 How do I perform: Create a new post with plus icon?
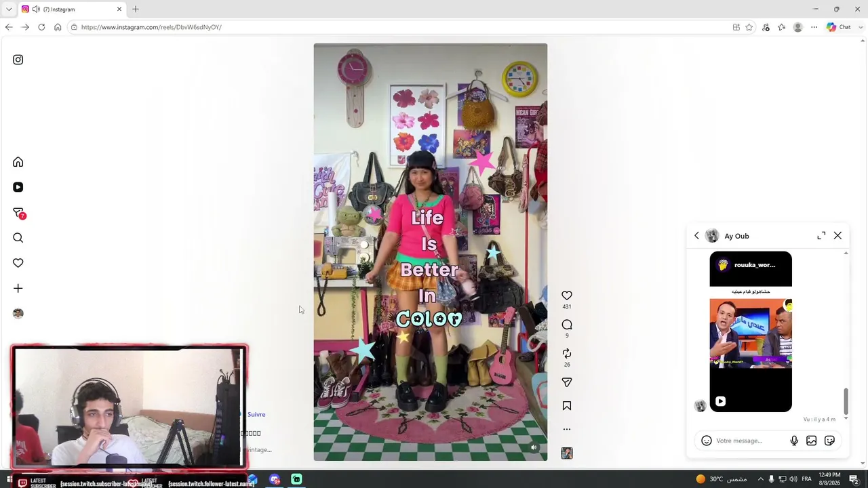coord(18,288)
